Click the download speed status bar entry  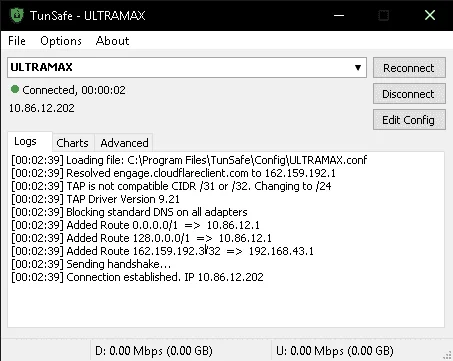(154, 351)
